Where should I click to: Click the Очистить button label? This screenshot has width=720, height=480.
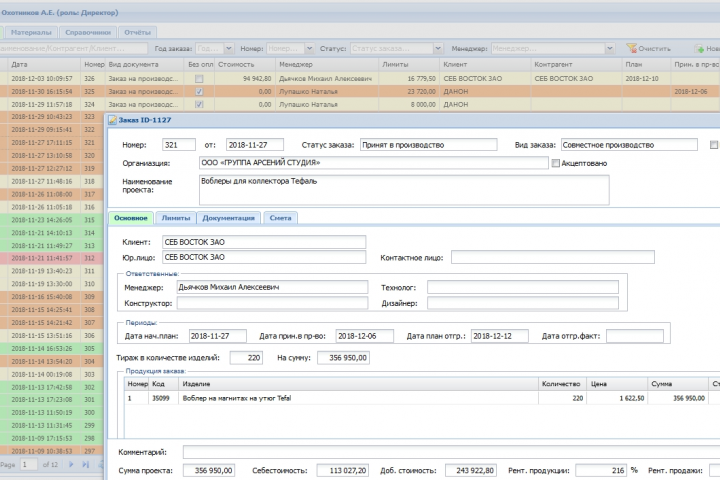654,48
